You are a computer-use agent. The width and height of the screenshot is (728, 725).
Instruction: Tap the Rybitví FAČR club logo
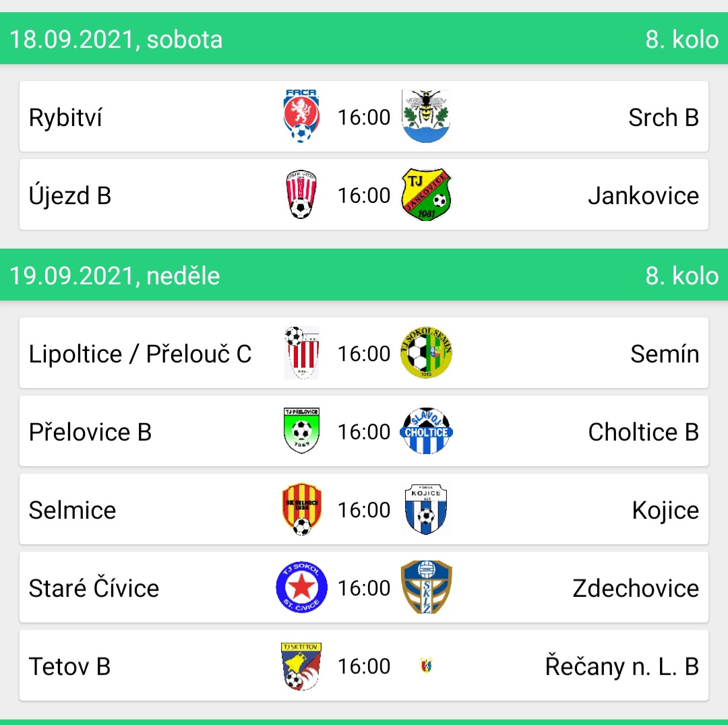[301, 116]
